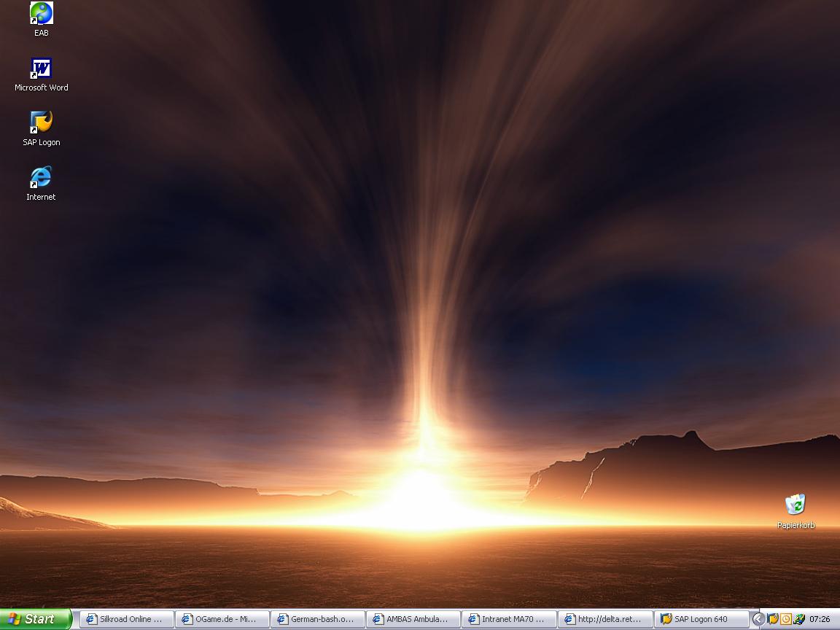Select the Microsoft Word desktop icon
This screenshot has height=630, width=840.
point(41,69)
